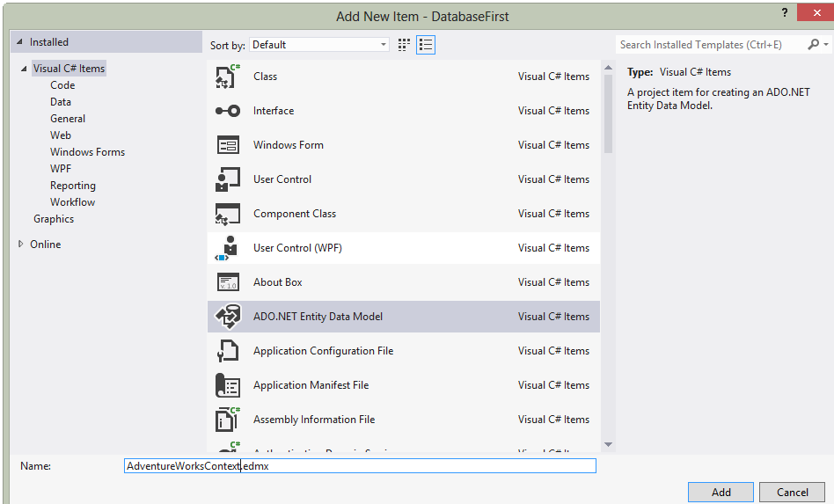
Task: Click the Cancel button
Action: coord(792,493)
